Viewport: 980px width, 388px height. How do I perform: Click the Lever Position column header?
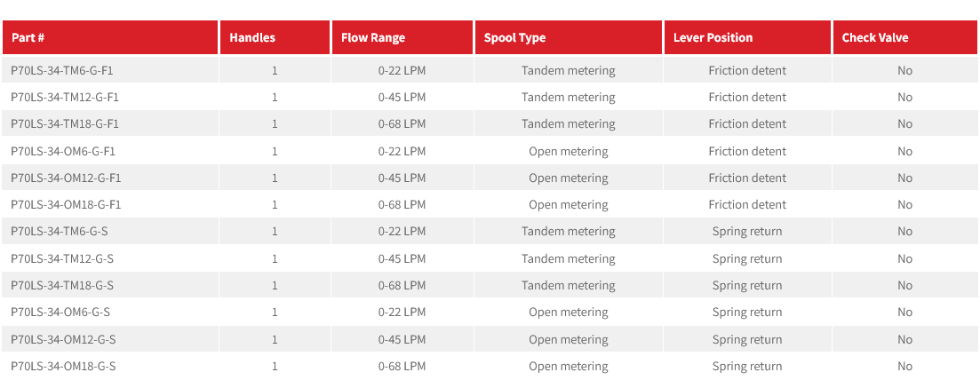(713, 37)
